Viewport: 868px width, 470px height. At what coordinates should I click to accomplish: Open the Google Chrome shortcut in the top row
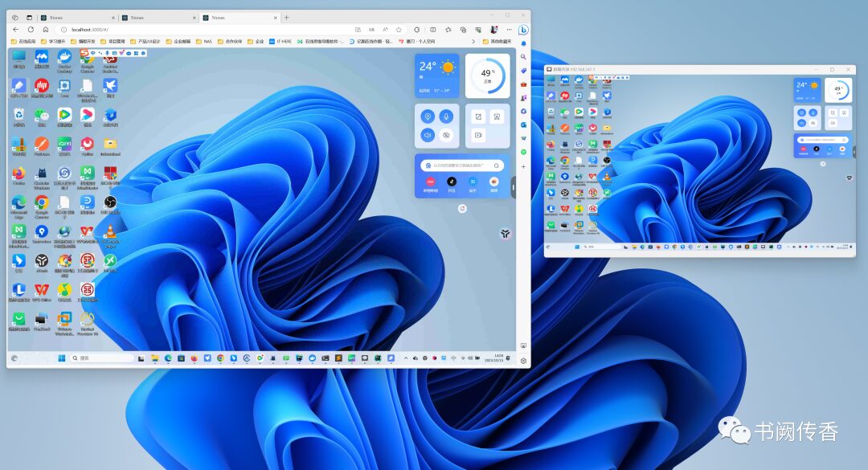pos(88,61)
